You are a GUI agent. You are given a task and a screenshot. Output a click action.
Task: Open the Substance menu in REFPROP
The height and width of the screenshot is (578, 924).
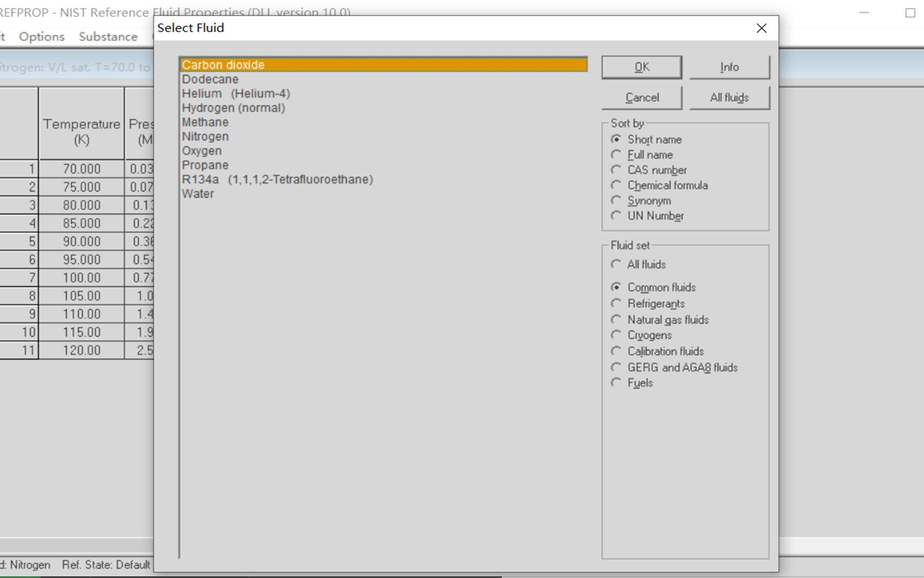tap(108, 36)
